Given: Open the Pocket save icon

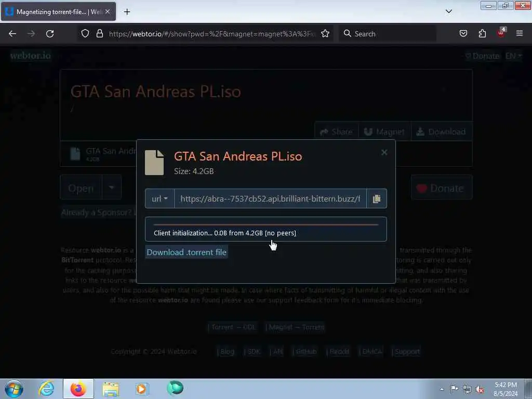Looking at the screenshot, I should coord(463,34).
